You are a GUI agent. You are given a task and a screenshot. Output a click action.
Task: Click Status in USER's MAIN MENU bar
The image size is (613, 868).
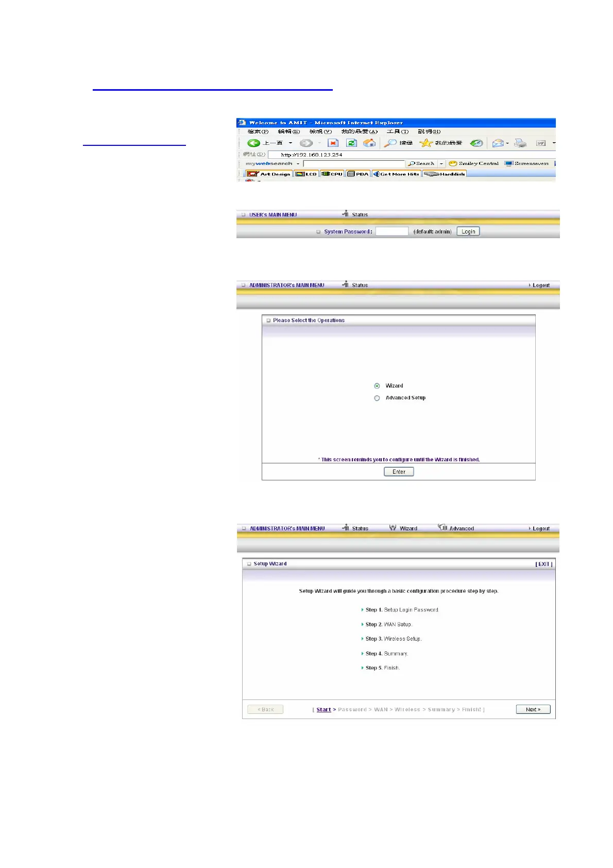coord(355,214)
